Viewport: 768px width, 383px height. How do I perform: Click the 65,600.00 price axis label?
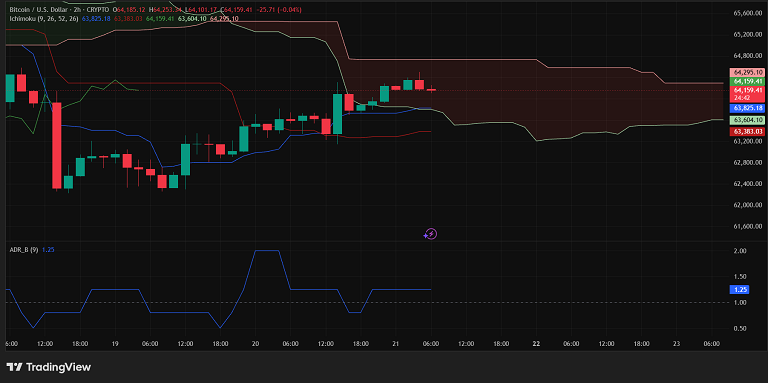[747, 13]
